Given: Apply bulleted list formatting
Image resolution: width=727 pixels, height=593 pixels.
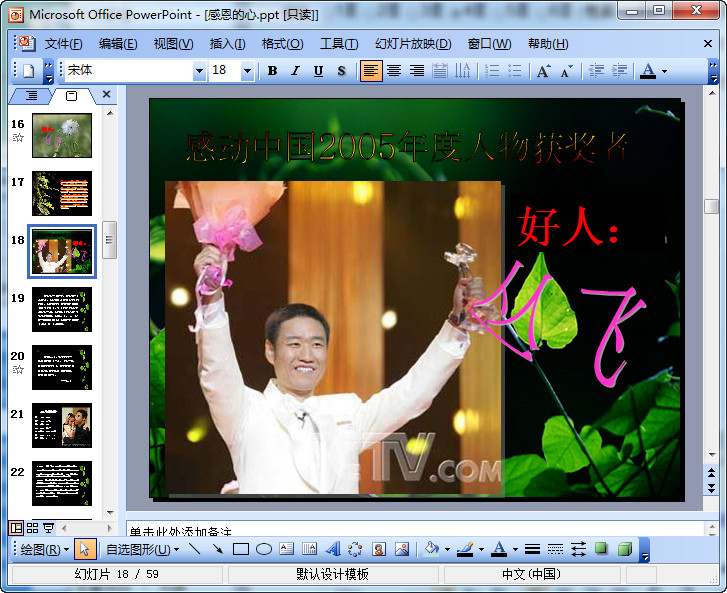Looking at the screenshot, I should pos(515,71).
